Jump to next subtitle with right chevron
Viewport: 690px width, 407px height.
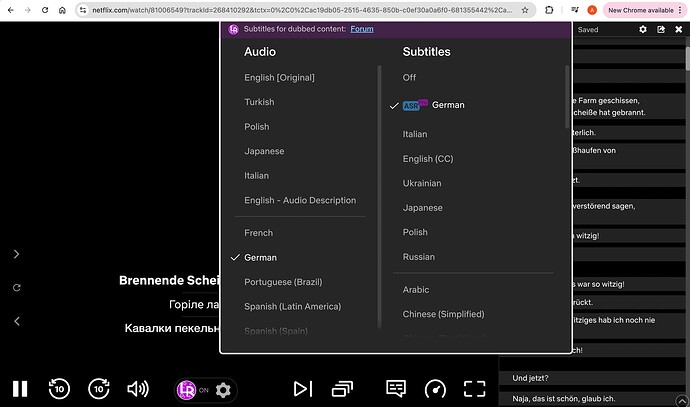coord(16,254)
